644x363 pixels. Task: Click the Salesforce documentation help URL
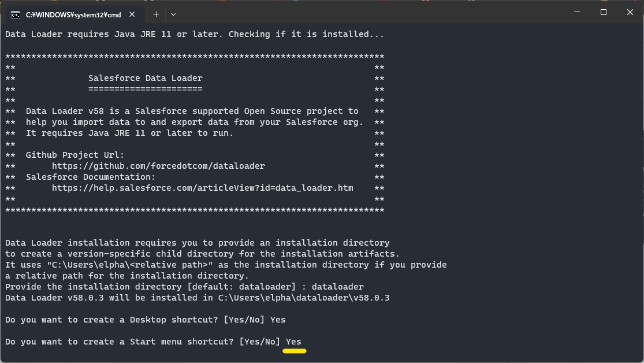pyautogui.click(x=202, y=187)
